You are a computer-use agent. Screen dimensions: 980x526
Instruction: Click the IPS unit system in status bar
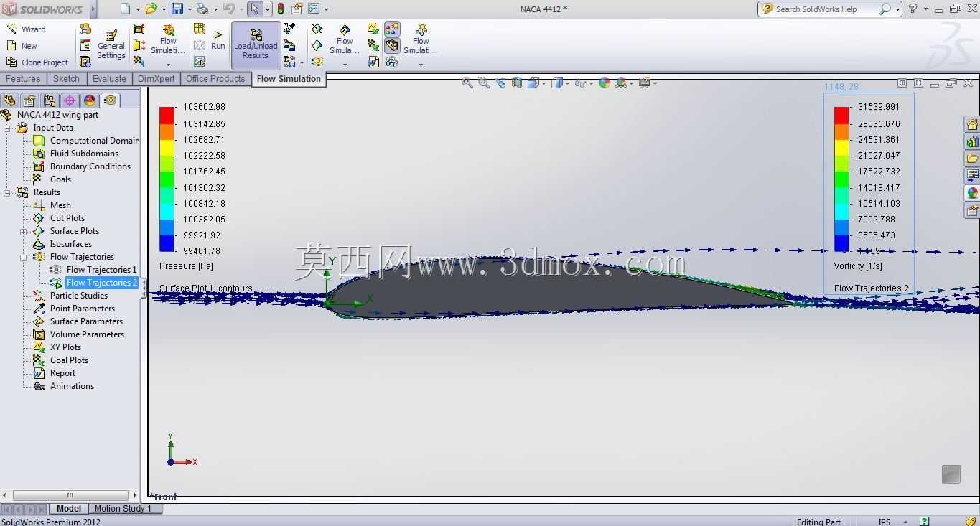884,522
